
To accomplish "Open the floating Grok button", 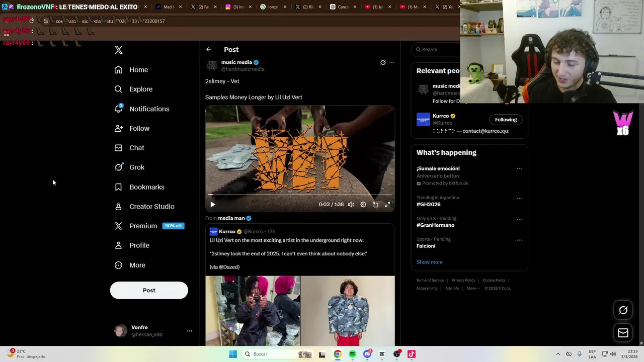I will coord(623,310).
